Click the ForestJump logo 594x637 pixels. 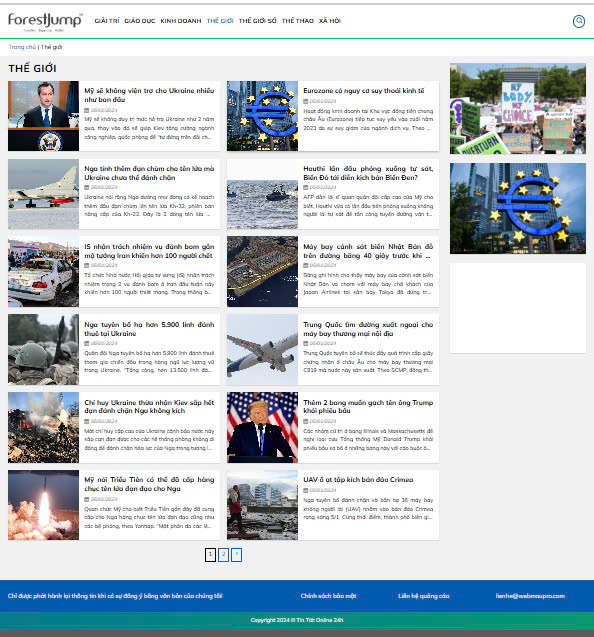tap(45, 22)
